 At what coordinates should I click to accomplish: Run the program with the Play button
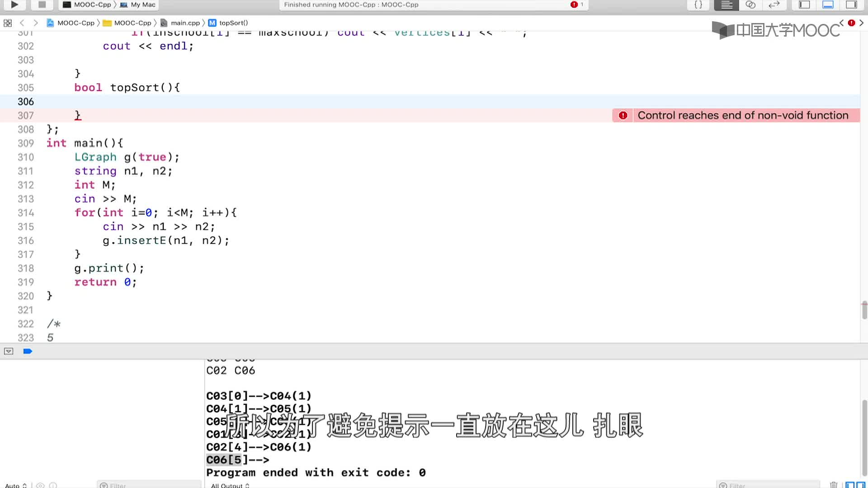(14, 5)
